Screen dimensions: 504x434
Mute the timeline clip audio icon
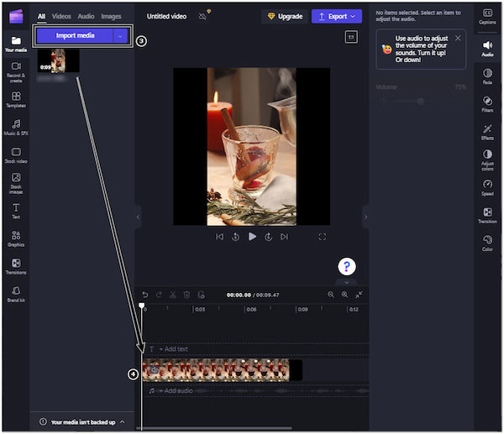[x=155, y=369]
